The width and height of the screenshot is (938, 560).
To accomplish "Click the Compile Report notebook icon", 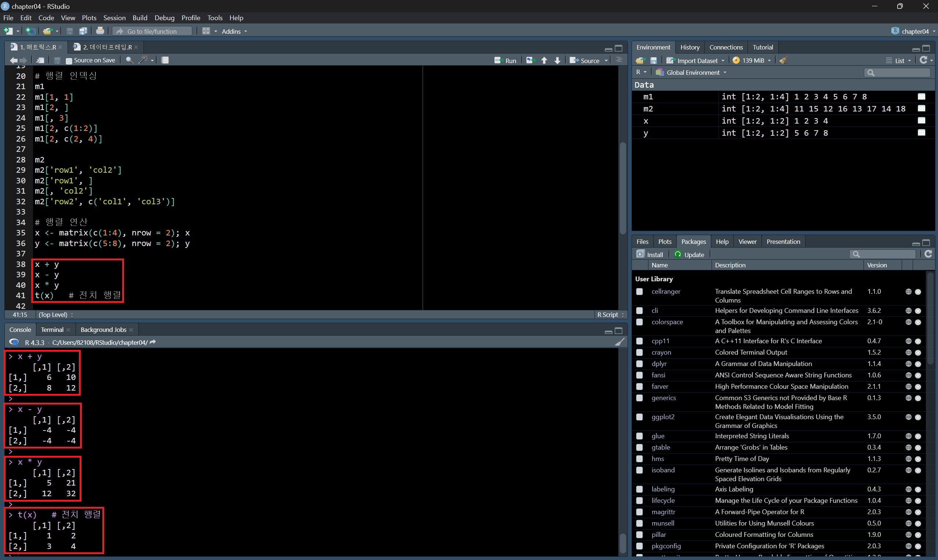I will pyautogui.click(x=165, y=60).
